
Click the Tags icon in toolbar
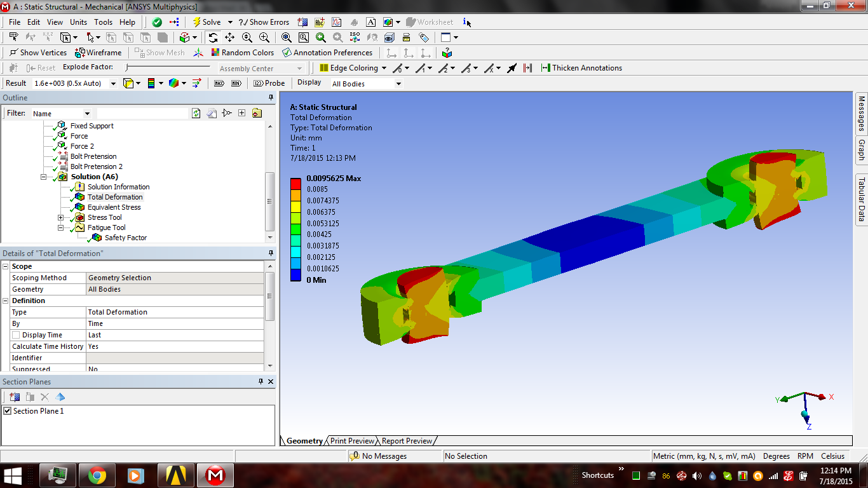(424, 37)
